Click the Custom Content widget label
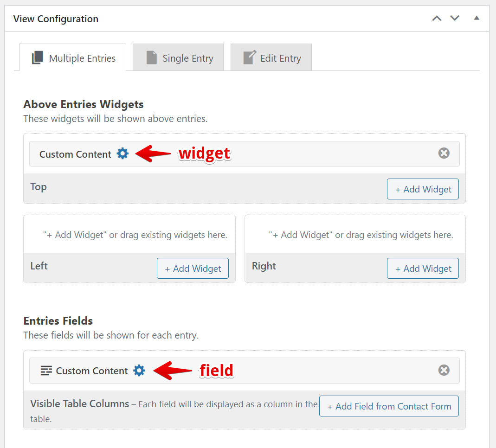496x448 pixels. pyautogui.click(x=75, y=154)
